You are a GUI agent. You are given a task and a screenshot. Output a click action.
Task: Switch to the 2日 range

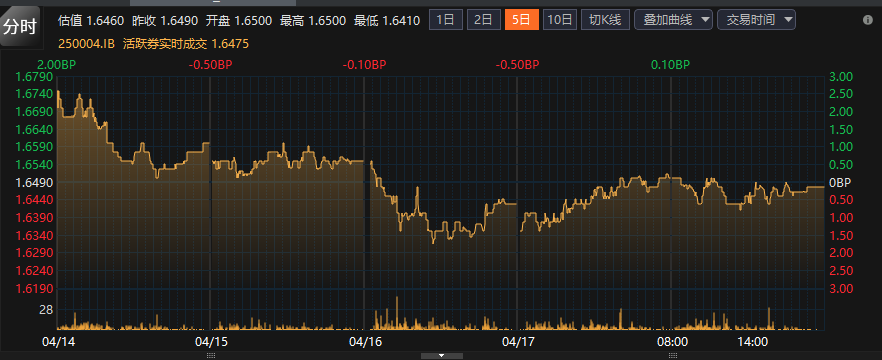pos(484,20)
